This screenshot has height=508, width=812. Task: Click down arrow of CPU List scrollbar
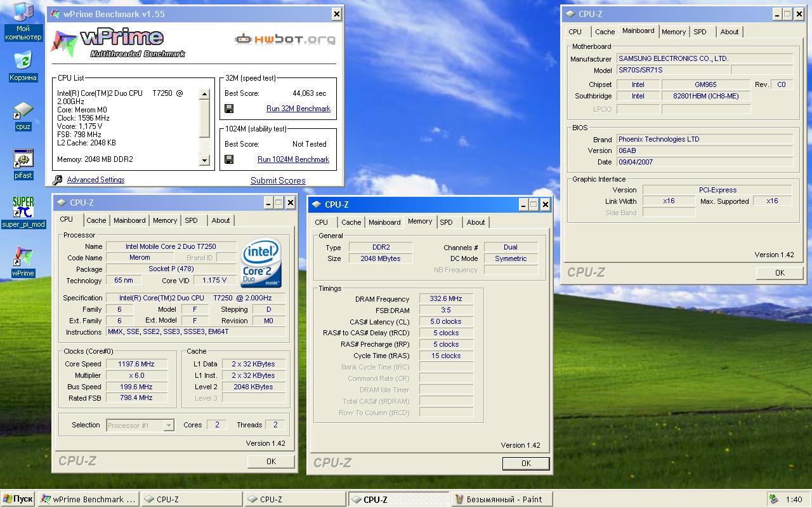tap(204, 161)
